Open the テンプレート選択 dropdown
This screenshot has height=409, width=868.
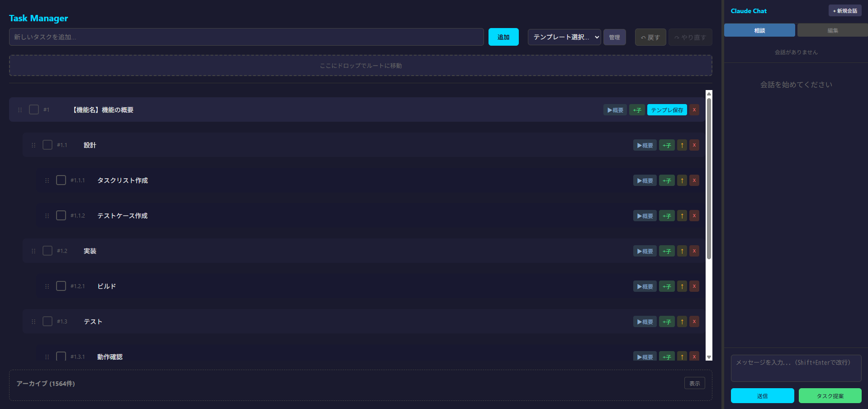564,37
